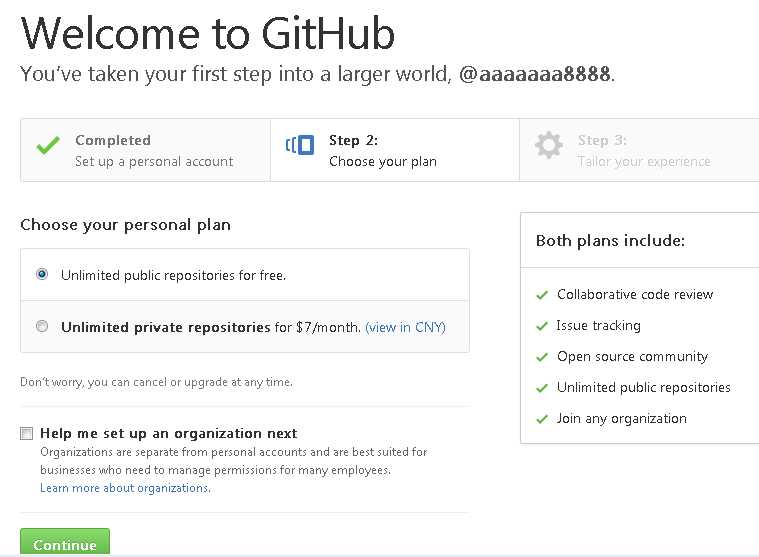The height and width of the screenshot is (557, 759).
Task: Open Learn more about organizations link
Action: pos(125,488)
